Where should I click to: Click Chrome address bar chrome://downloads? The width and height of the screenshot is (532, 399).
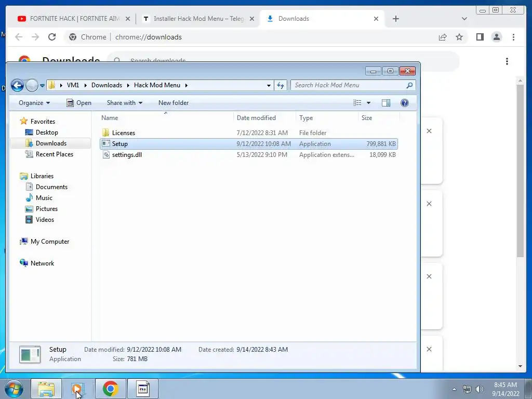pos(148,37)
